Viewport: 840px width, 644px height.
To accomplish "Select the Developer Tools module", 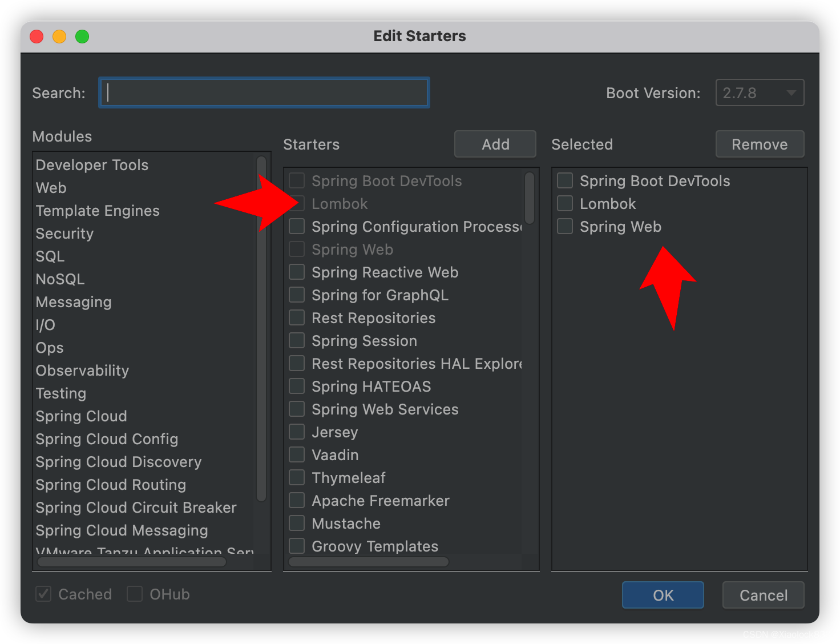I will click(x=92, y=165).
